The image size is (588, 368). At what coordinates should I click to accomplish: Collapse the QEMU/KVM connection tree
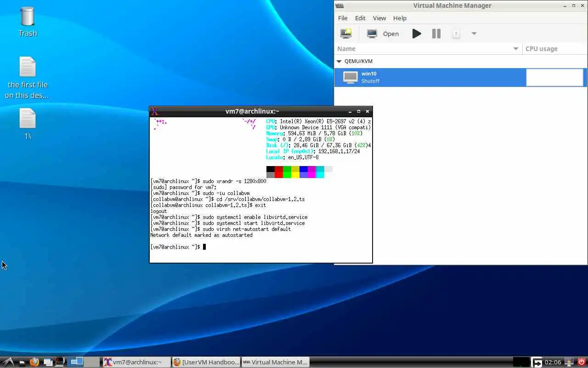click(339, 61)
